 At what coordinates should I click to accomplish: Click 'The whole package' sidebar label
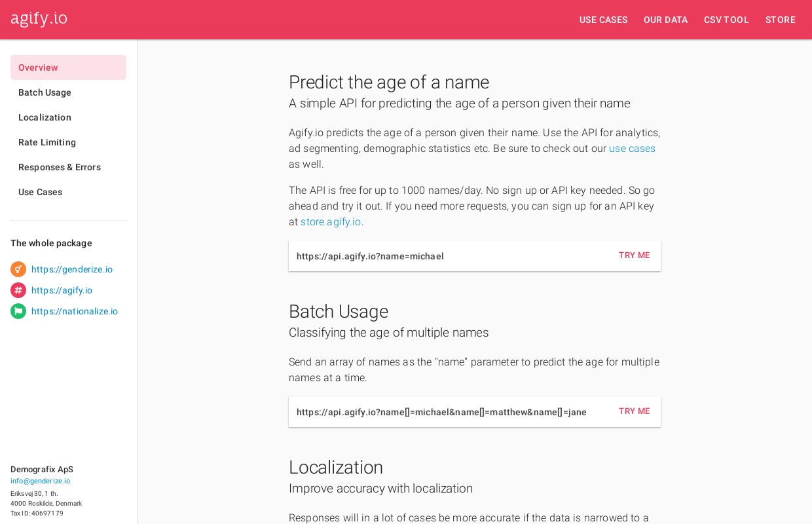coord(51,243)
